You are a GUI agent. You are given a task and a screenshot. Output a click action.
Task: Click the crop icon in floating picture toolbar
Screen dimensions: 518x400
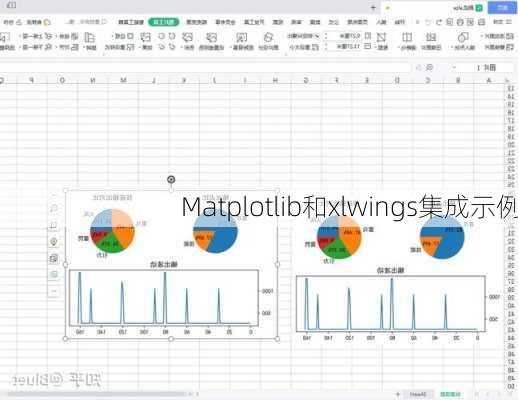(54, 225)
